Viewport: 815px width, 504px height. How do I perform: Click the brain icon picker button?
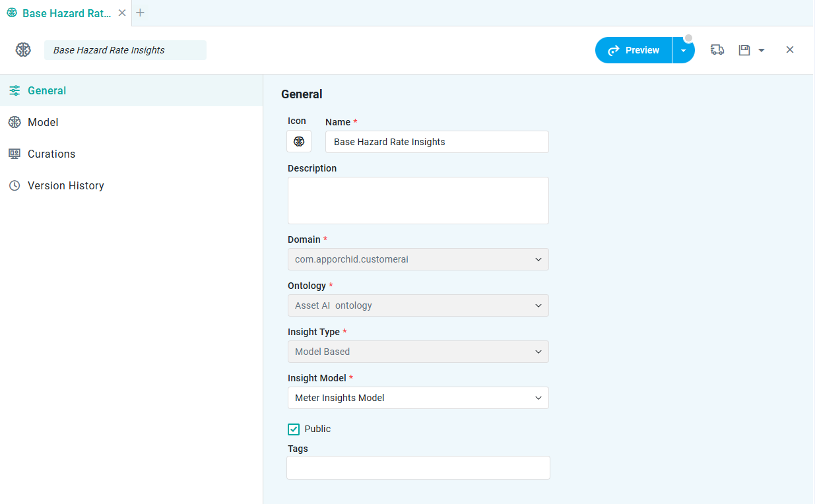pyautogui.click(x=299, y=141)
